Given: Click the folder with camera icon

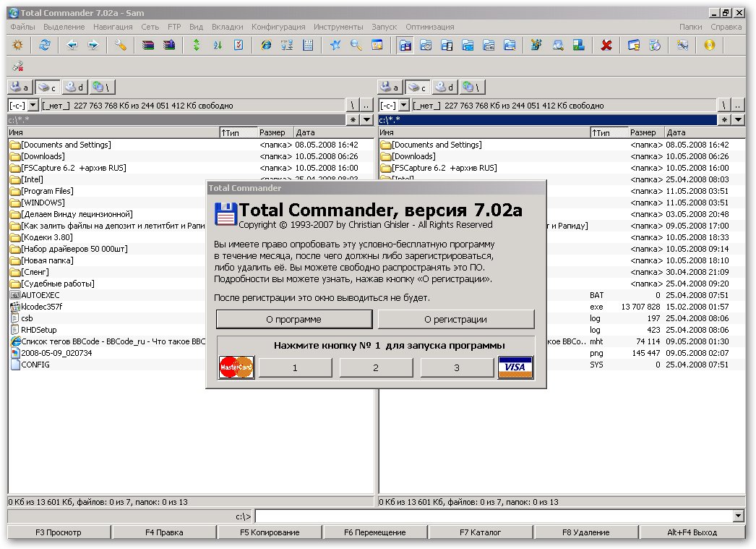Looking at the screenshot, I should pyautogui.click(x=426, y=46).
